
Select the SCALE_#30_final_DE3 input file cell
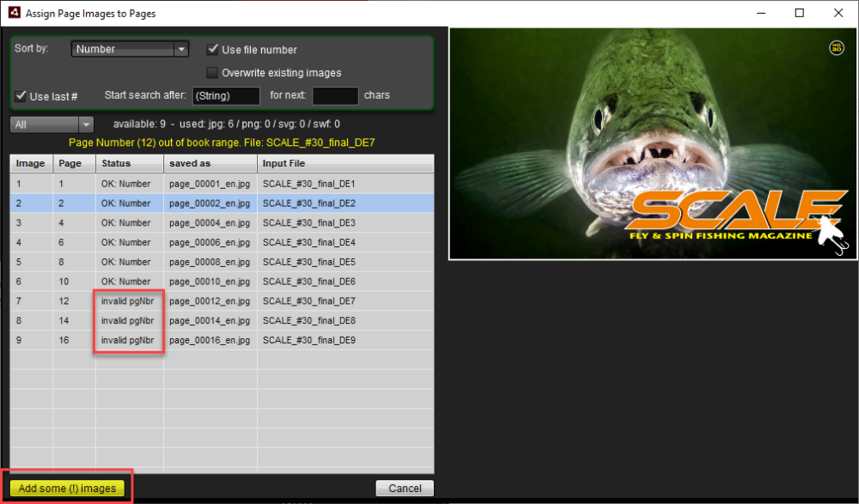click(345, 223)
